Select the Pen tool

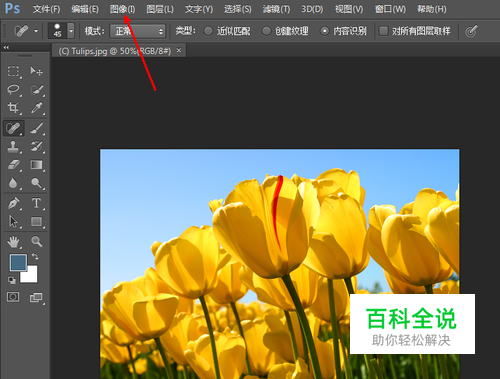[13, 203]
